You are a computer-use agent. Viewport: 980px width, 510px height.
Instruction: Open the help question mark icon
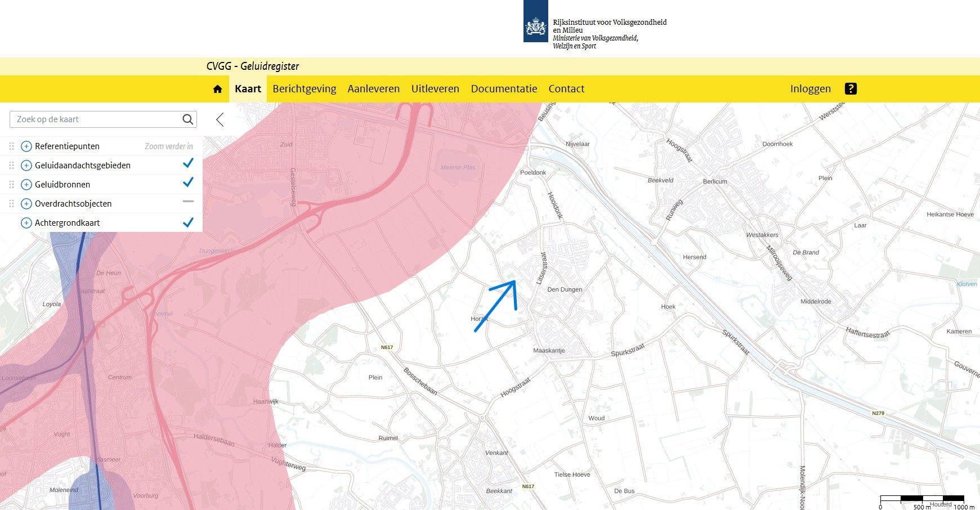pos(851,89)
